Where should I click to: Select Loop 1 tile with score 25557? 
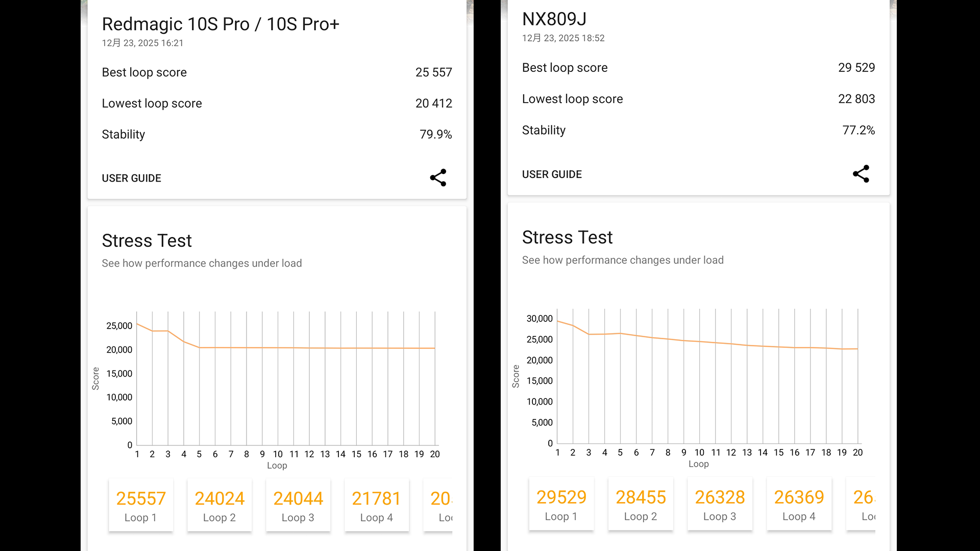click(x=141, y=505)
